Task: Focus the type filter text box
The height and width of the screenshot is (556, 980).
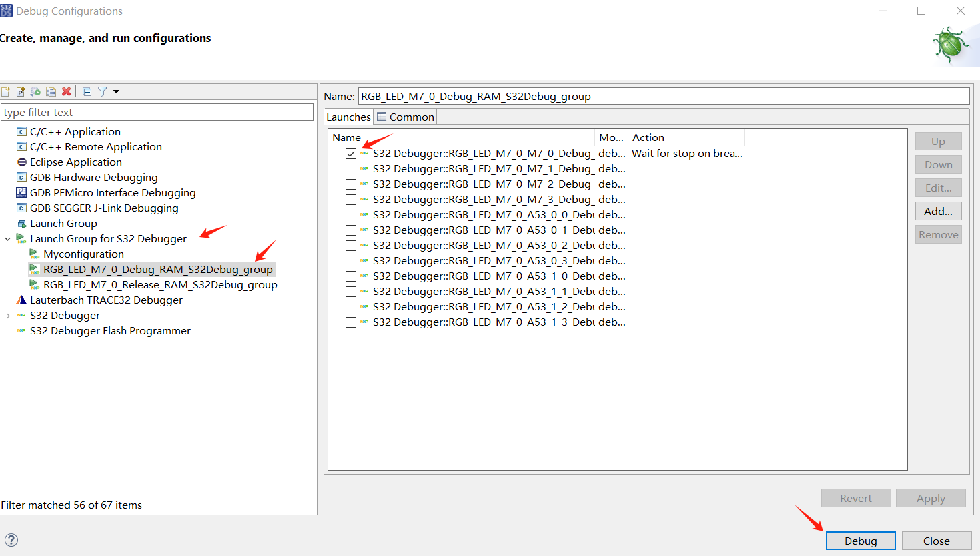Action: click(x=157, y=112)
